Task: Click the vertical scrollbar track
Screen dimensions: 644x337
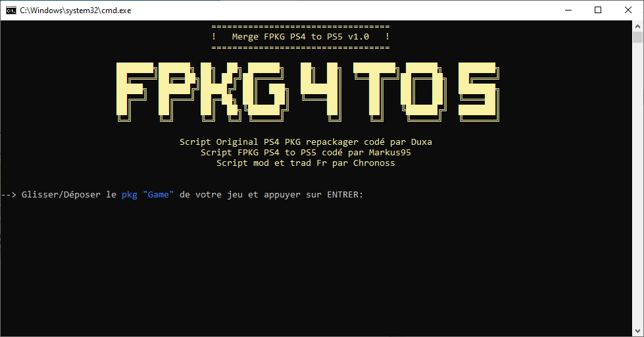Action: [638, 197]
